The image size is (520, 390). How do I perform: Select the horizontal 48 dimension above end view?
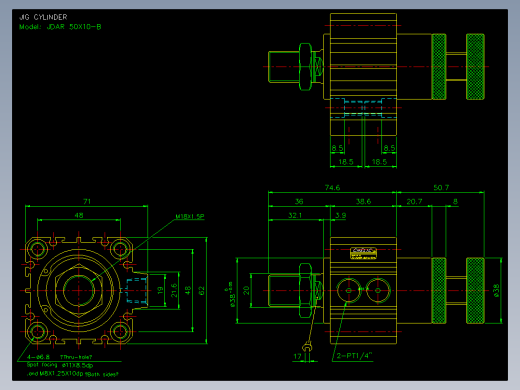[79, 215]
